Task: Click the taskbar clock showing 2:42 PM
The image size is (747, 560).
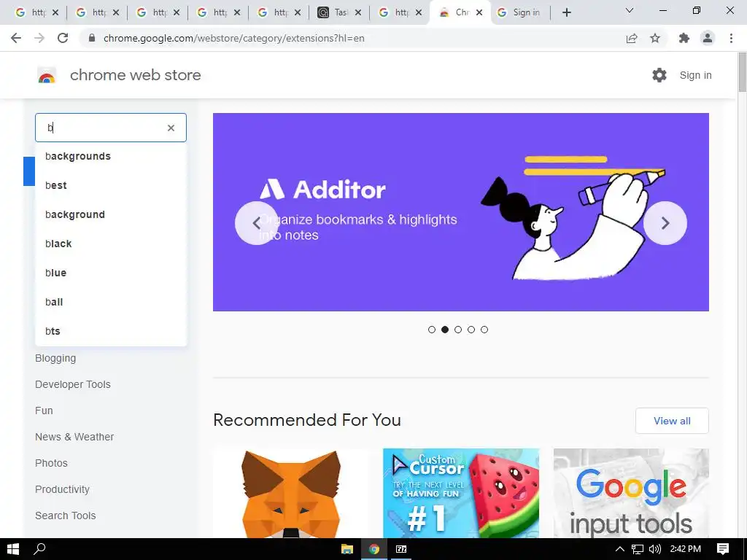Action: (685, 549)
